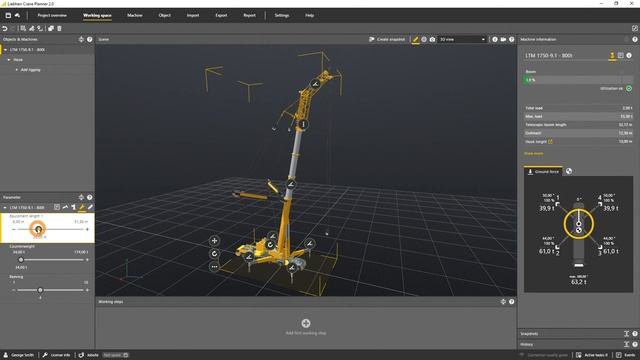640x360 pixels.
Task: Click the help icon in Objects & Machines panel
Action: tap(89, 40)
